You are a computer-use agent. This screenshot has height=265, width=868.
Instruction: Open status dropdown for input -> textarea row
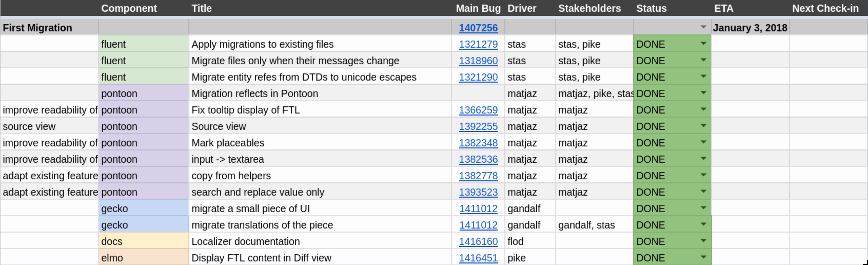click(703, 159)
